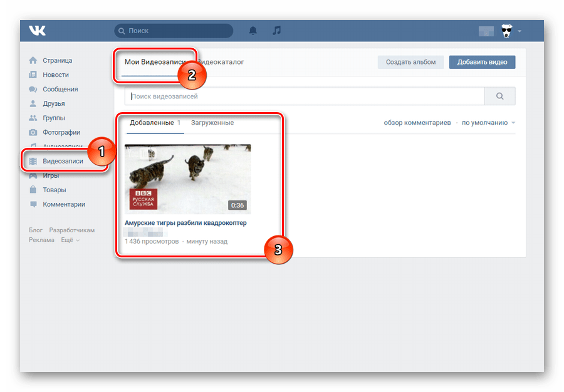The image size is (564, 392).
Task: Click the Реклама footer link
Action: click(42, 240)
